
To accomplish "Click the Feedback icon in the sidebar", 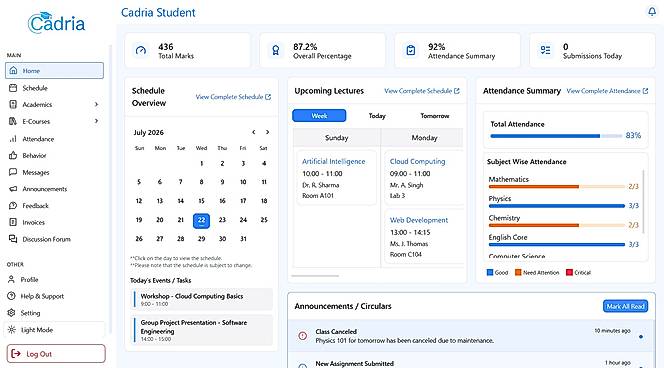I will point(13,205).
